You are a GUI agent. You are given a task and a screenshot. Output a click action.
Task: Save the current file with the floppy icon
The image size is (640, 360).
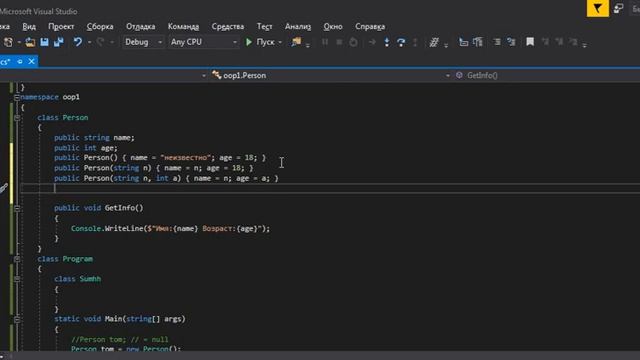pyautogui.click(x=44, y=42)
